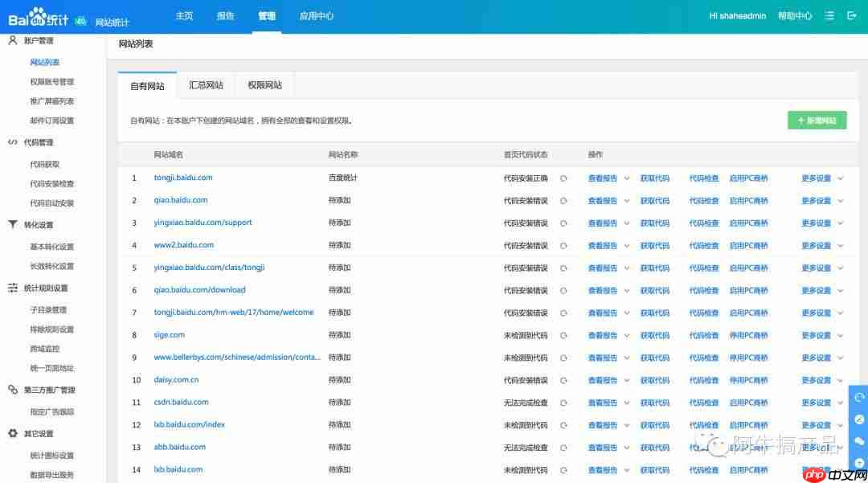Refresh code status for tongji.baidu.com
Image resolution: width=868 pixels, height=483 pixels.
(563, 178)
